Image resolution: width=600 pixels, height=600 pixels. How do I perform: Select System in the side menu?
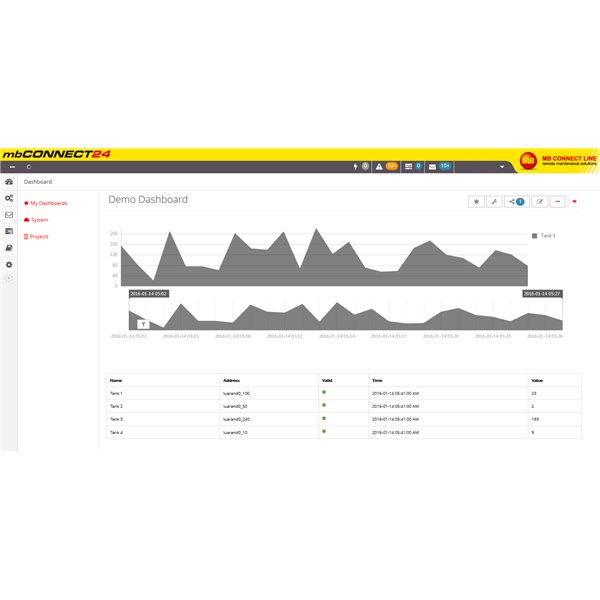pyautogui.click(x=38, y=219)
